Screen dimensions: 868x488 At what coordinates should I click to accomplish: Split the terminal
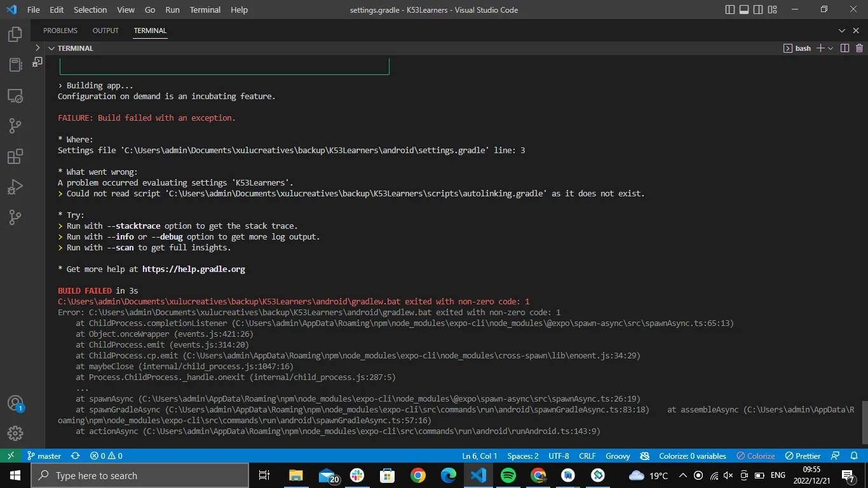tap(844, 48)
